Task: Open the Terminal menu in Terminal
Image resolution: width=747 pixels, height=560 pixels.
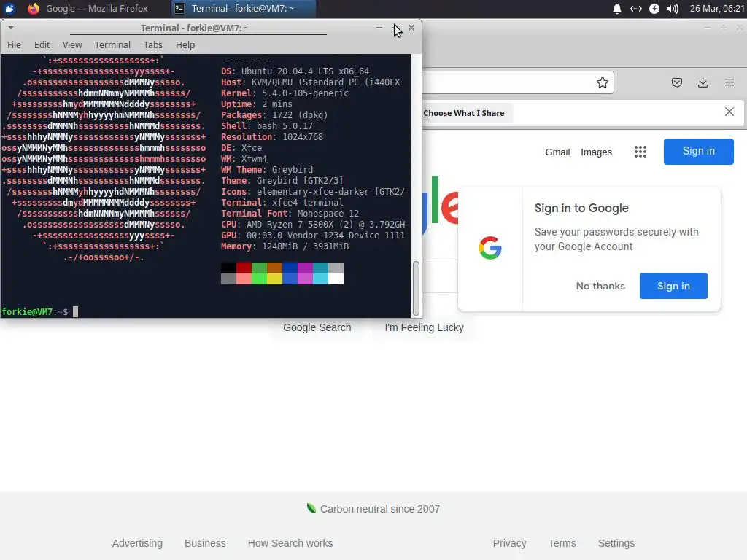Action: tap(112, 44)
